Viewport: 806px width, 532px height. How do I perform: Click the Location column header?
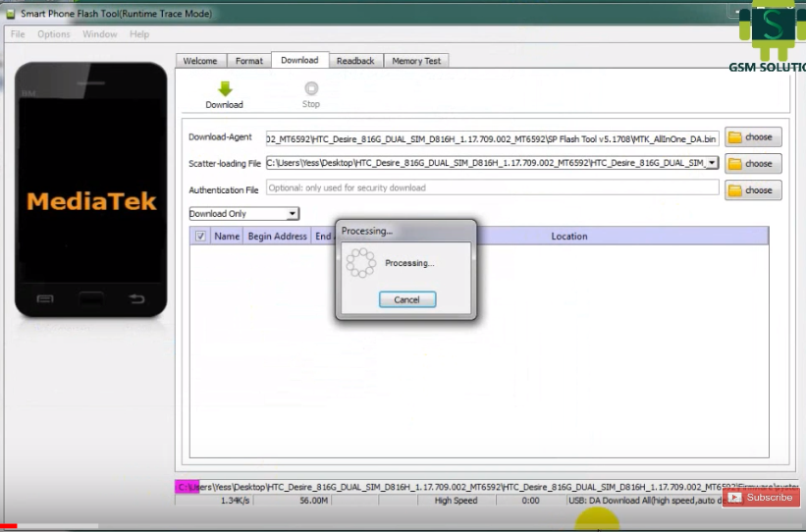coord(569,236)
